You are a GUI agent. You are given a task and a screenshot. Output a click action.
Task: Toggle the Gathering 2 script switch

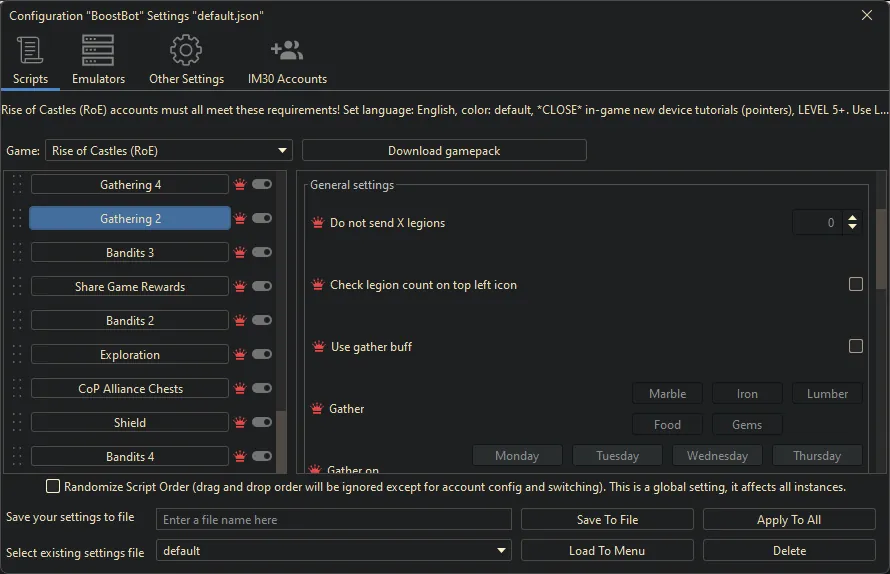point(262,218)
